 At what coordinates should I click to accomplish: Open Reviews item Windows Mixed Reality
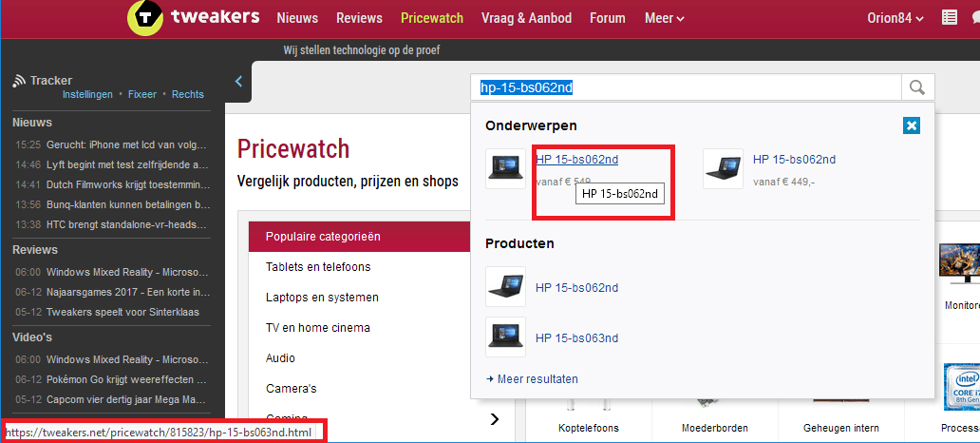pos(127,272)
